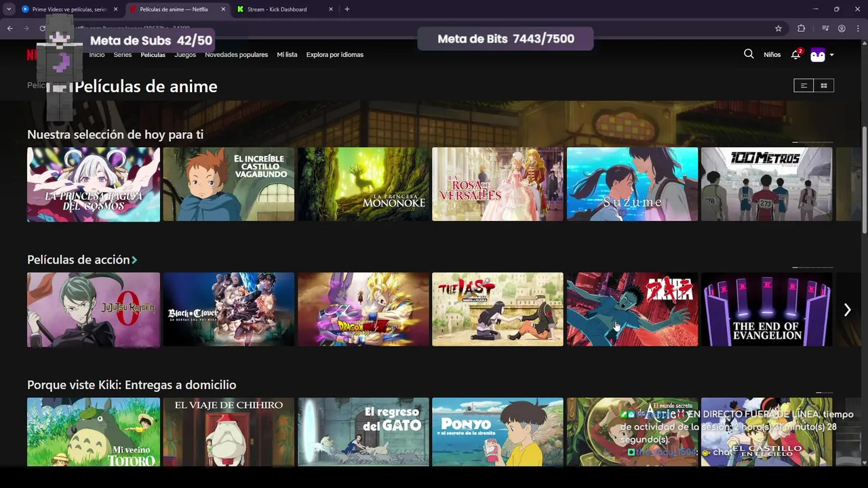
Task: Open Juegos in Netflix navigation
Action: pyautogui.click(x=185, y=55)
